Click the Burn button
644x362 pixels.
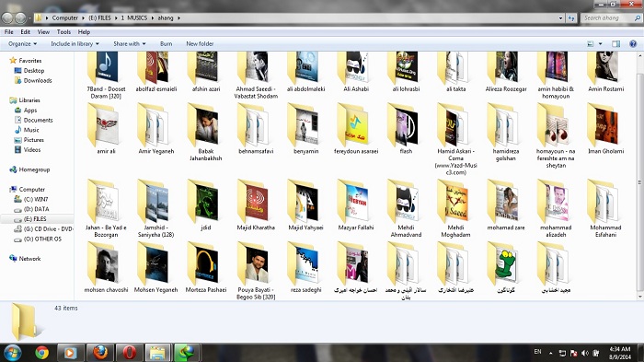tap(166, 43)
